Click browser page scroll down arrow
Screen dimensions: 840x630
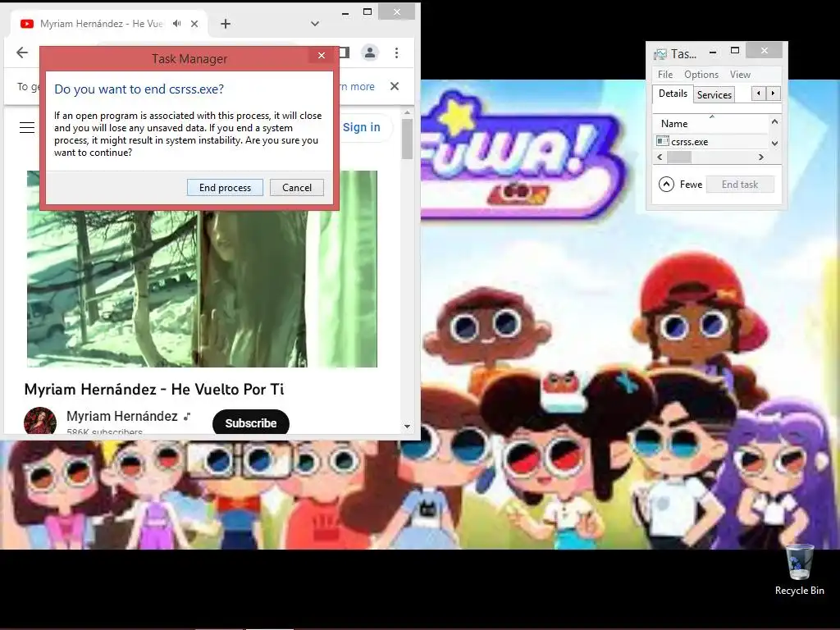[407, 427]
